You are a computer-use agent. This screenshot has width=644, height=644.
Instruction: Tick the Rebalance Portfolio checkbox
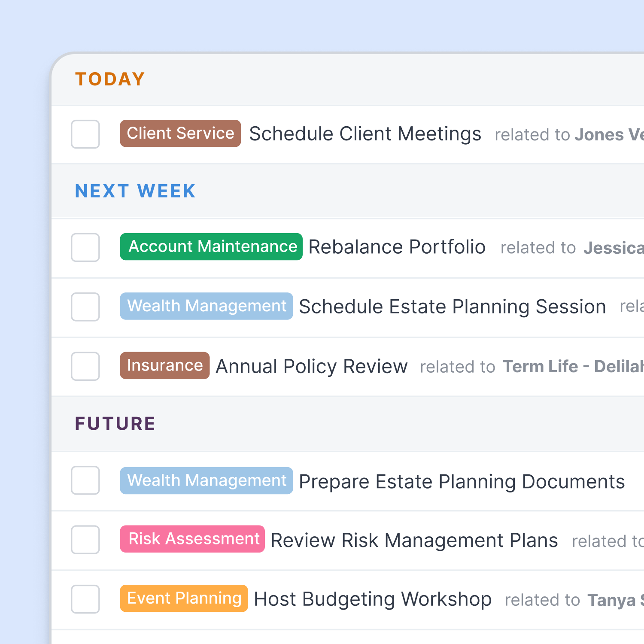(x=85, y=247)
